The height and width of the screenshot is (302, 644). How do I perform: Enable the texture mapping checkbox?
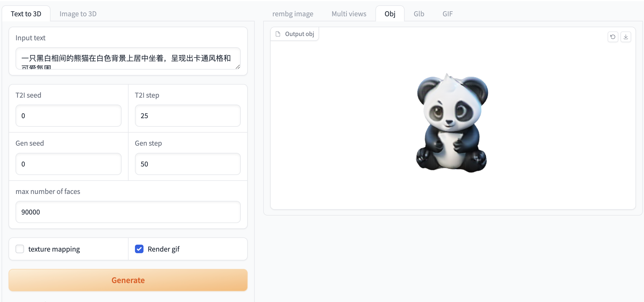20,249
